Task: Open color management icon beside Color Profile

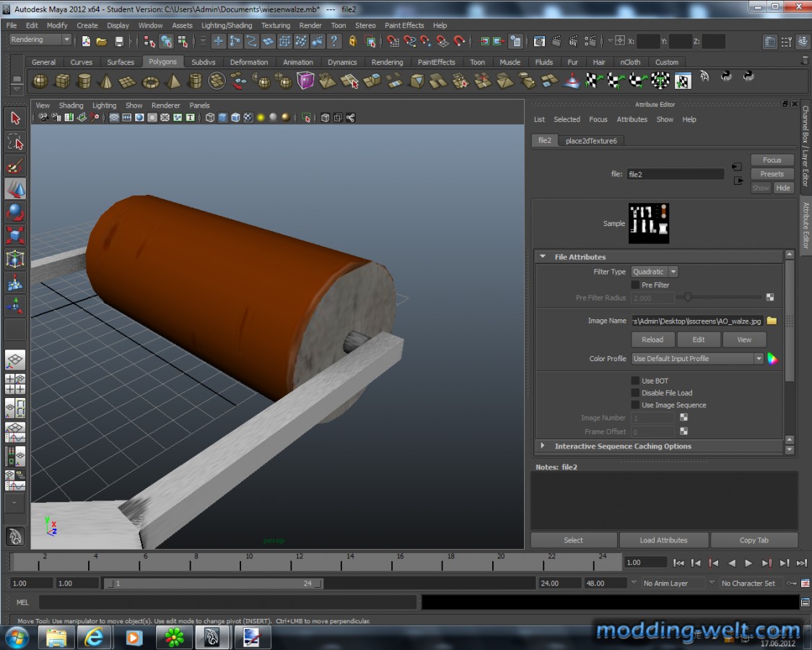Action: [x=772, y=359]
